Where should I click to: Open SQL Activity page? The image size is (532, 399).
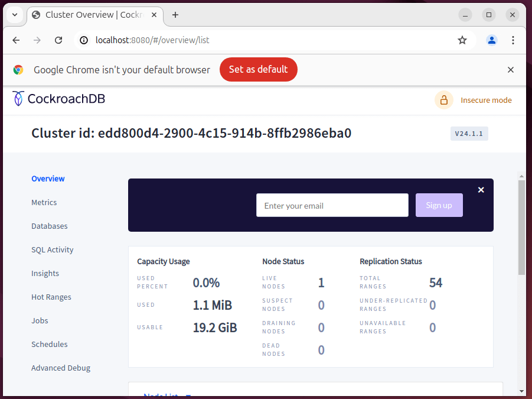point(52,249)
